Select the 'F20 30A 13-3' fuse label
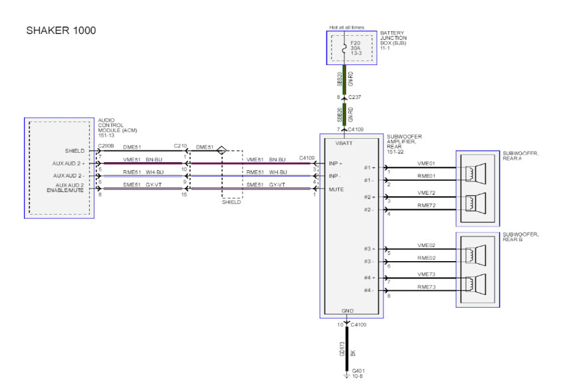This screenshot has height=392, width=563. [x=356, y=48]
